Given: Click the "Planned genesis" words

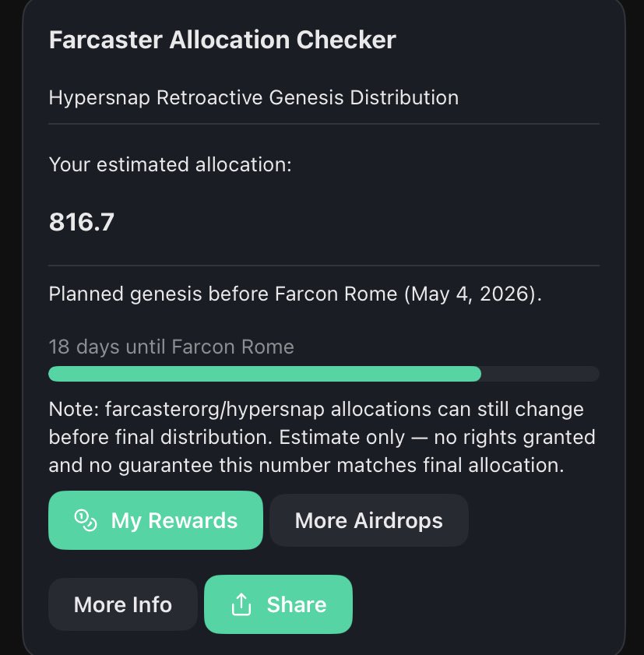Looking at the screenshot, I should pyautogui.click(x=118, y=295).
